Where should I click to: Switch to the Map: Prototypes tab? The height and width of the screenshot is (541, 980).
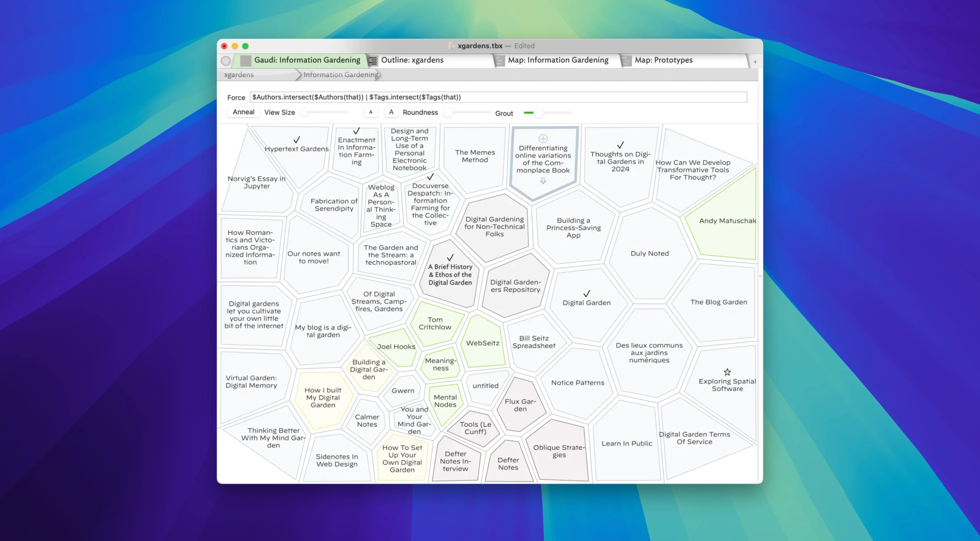pyautogui.click(x=663, y=60)
